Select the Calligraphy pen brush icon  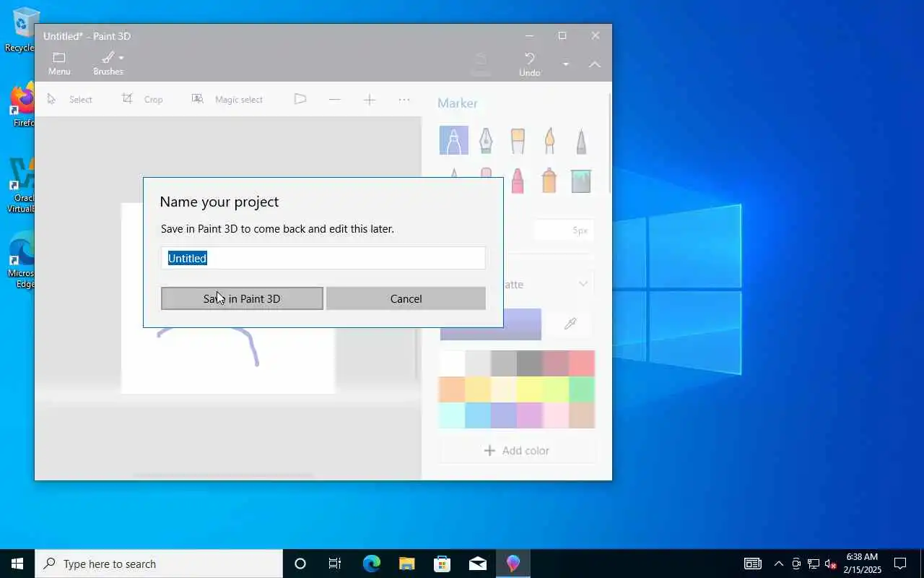pos(487,140)
